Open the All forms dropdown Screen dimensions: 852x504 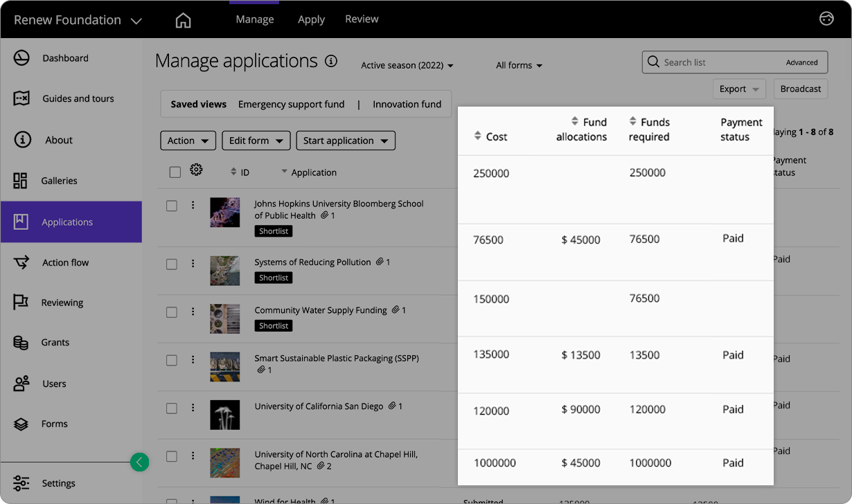[x=518, y=64]
